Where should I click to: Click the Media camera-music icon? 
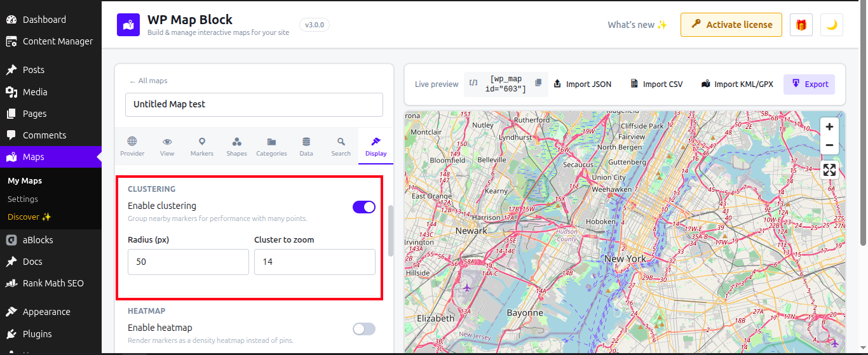[11, 92]
